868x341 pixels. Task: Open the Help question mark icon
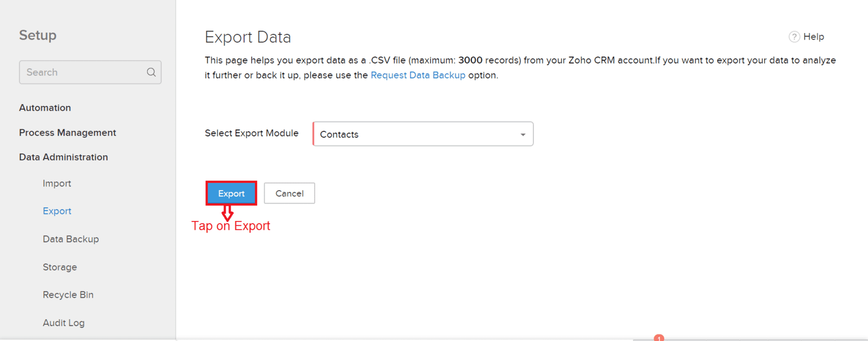pos(794,37)
